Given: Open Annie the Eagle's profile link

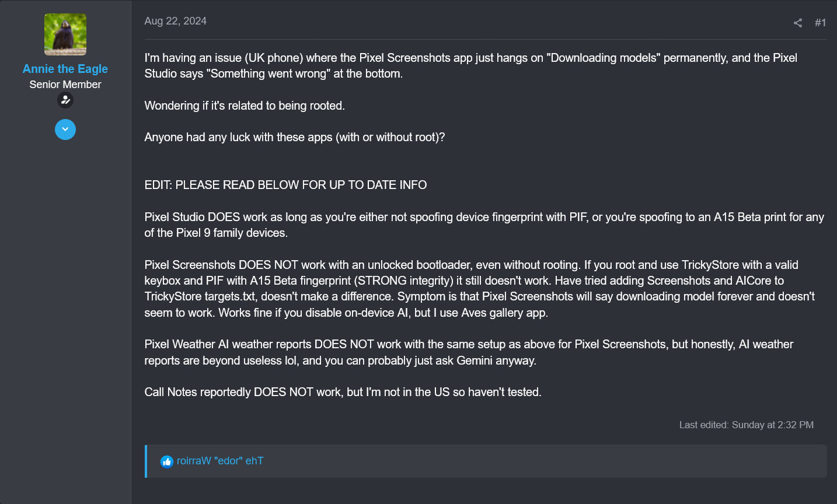Looking at the screenshot, I should coord(65,69).
